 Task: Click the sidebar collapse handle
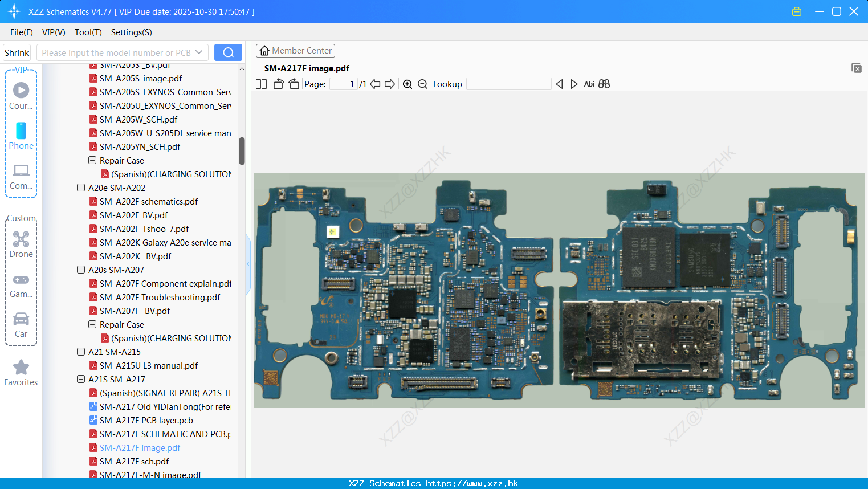coord(248,264)
